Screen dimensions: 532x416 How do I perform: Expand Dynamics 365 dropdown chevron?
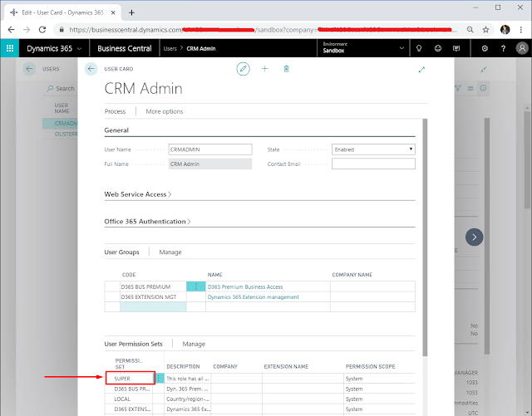click(x=80, y=48)
